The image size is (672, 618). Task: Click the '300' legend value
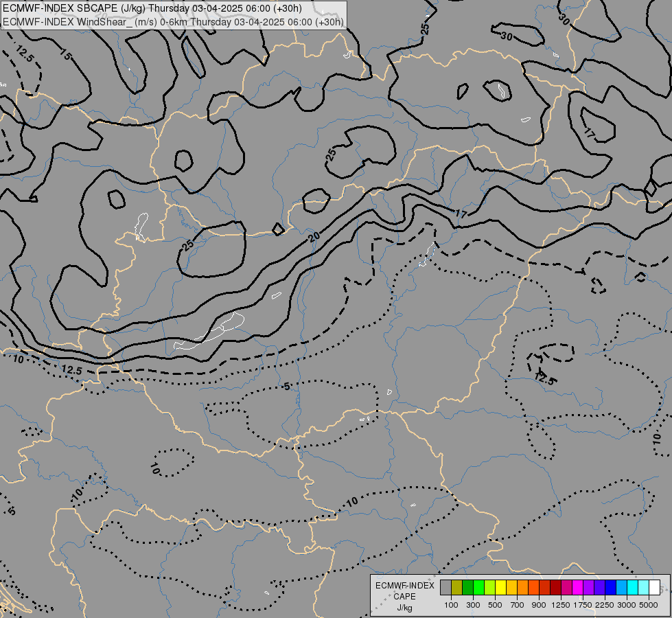(473, 605)
